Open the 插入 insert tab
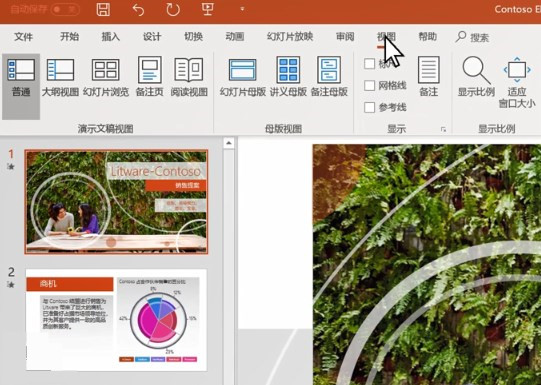This screenshot has width=541, height=385. 110,37
